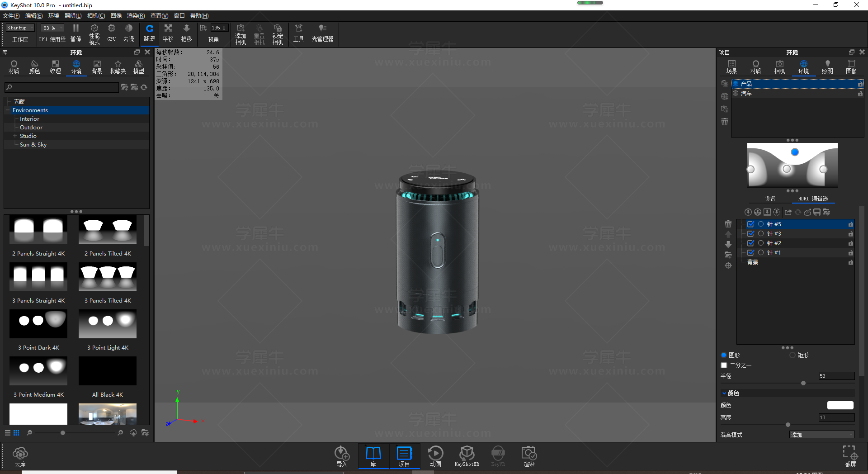Switch library to grid view icon
868x474 pixels.
click(16, 433)
